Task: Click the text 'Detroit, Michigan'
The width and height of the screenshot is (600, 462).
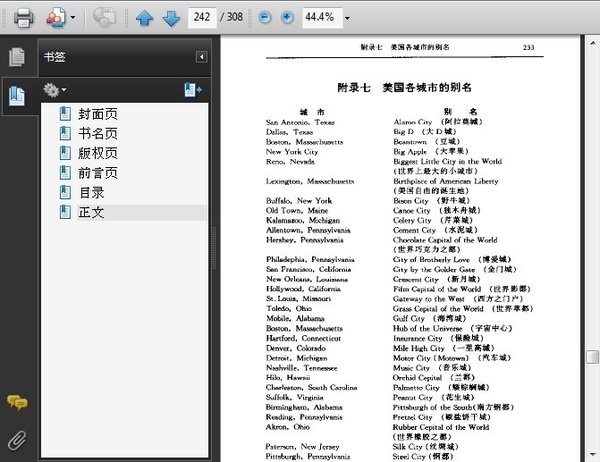Action: point(297,358)
